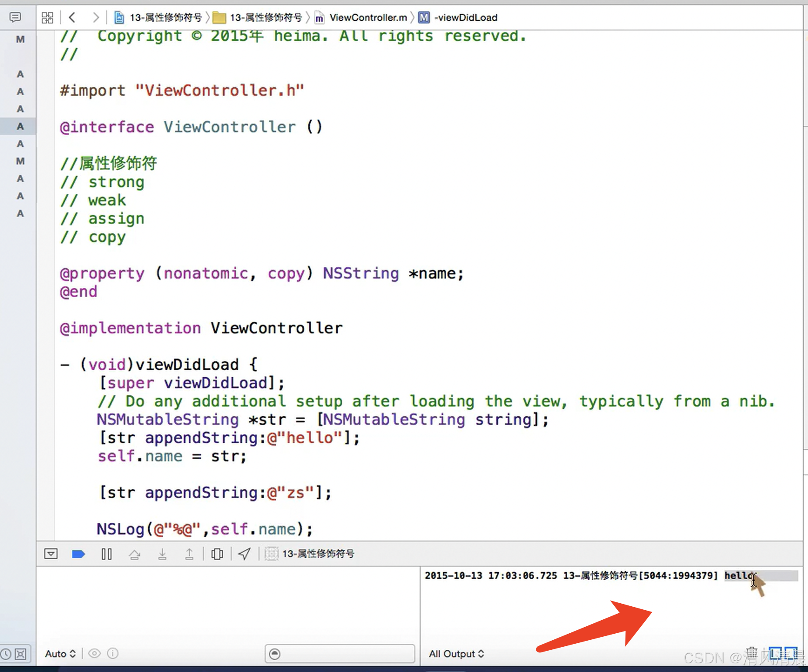The image size is (808, 672).
Task: Step into the function
Action: [162, 554]
